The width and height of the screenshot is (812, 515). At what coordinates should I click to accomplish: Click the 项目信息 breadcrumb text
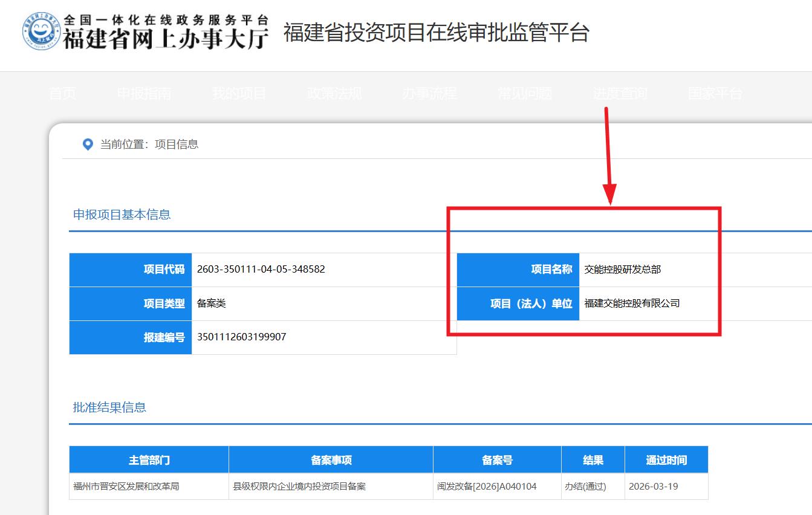(177, 144)
